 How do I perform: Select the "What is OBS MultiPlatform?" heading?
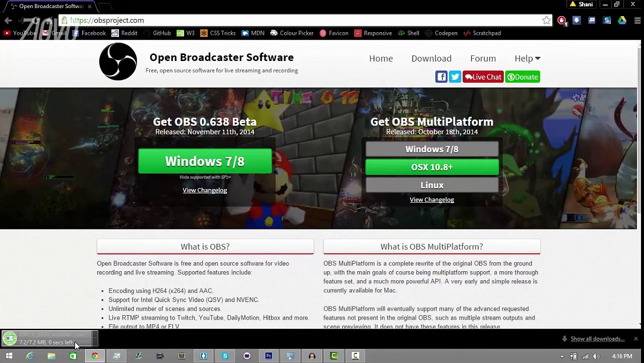pyautogui.click(x=432, y=247)
